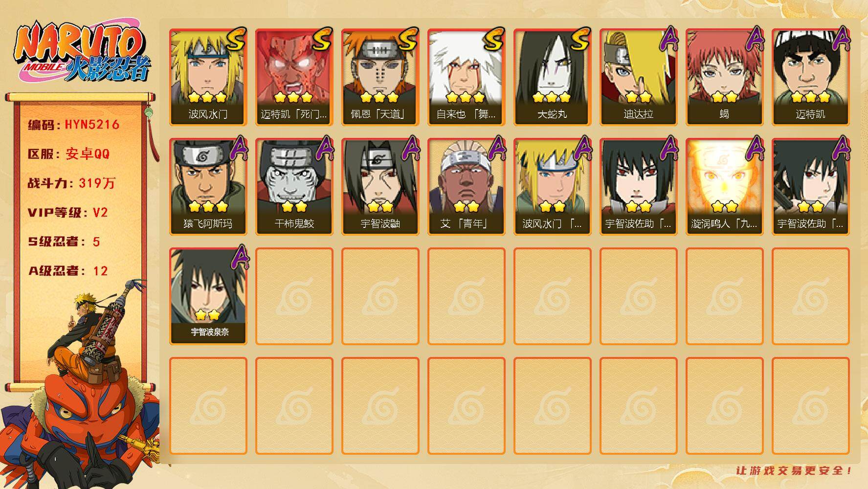Choose the 迈特凯 A-rank card
Screen dimensions: 868x489
pyautogui.click(x=810, y=77)
